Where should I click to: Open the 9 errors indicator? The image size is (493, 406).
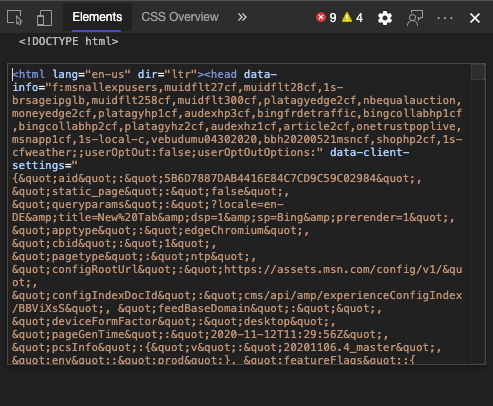coord(326,17)
